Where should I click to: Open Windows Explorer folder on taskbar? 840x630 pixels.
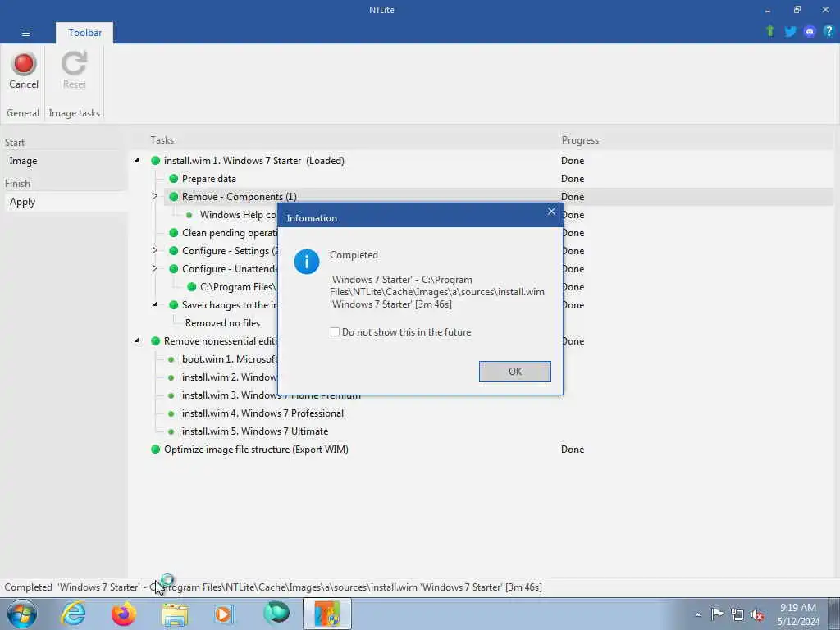175,614
